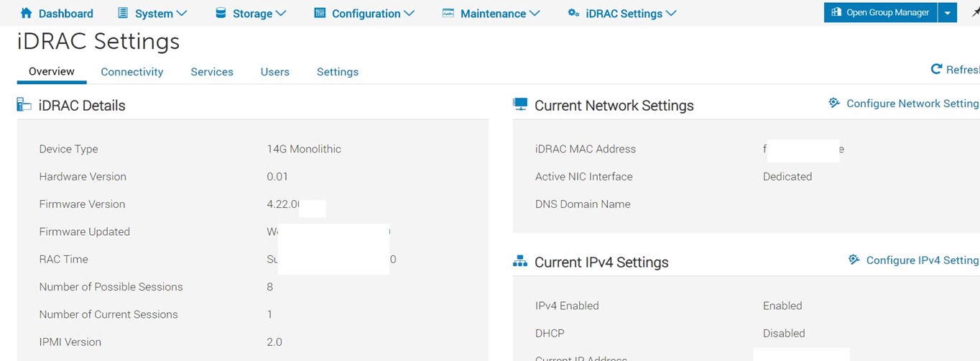
Task: Click the Storage database icon
Action: coord(221,13)
